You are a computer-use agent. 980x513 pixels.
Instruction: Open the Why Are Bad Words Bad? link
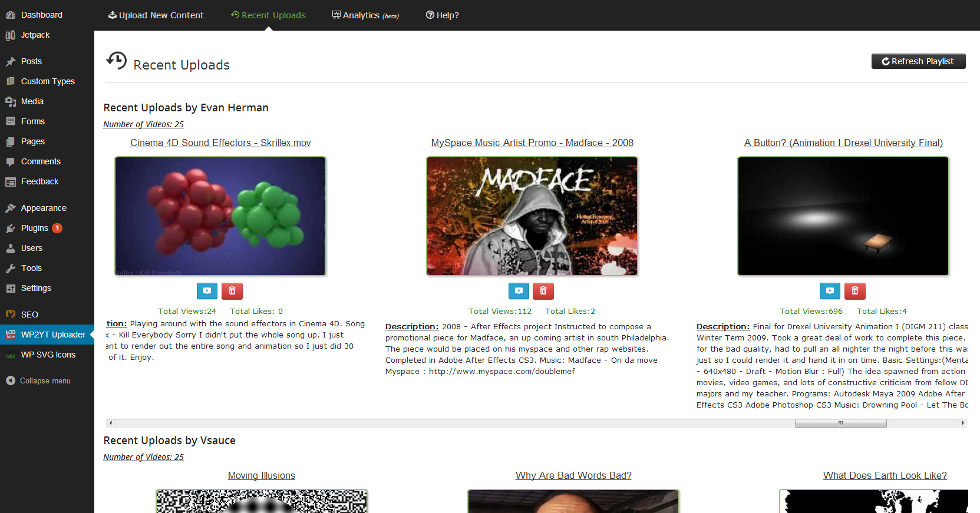[573, 475]
